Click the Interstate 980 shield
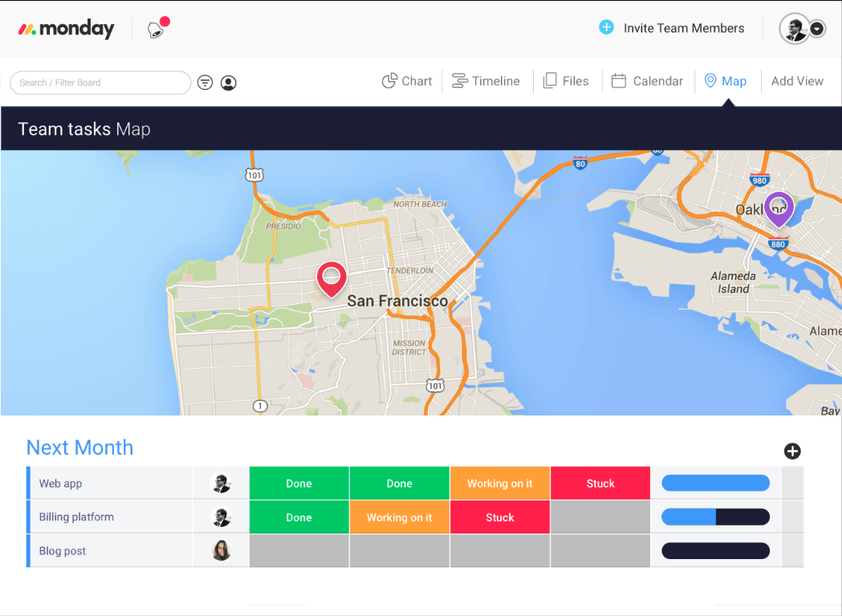 tap(759, 180)
